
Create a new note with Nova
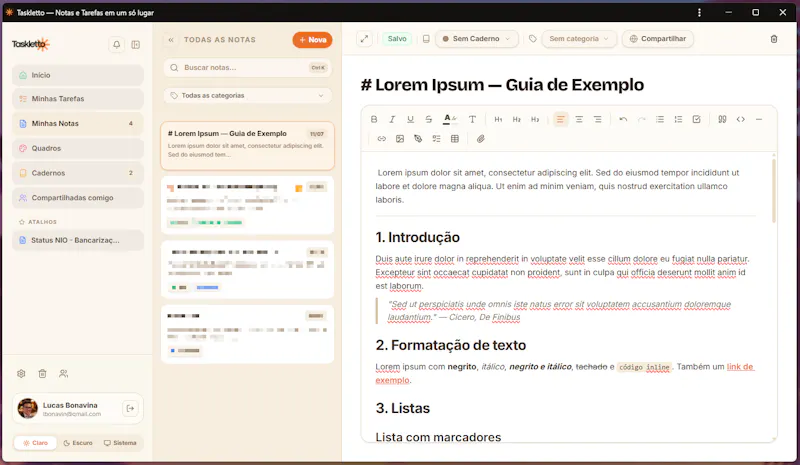click(x=312, y=40)
